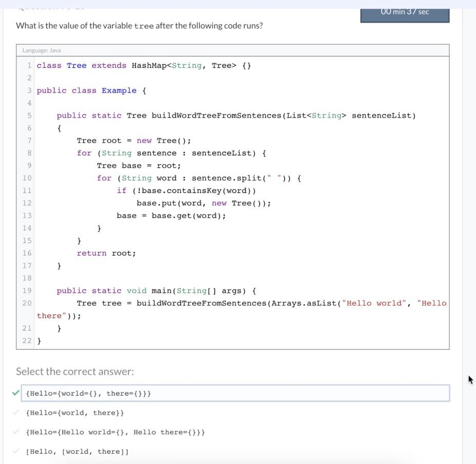Click the code line "return root;"
This screenshot has width=476, height=464.
click(106, 253)
